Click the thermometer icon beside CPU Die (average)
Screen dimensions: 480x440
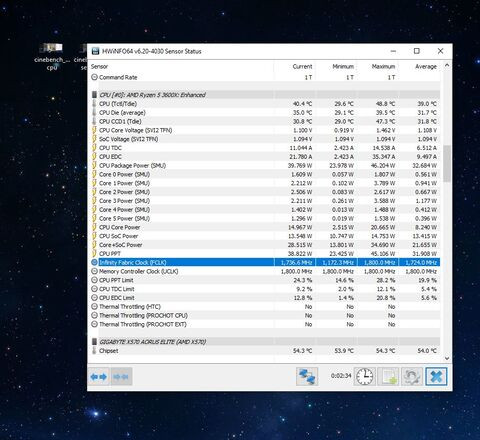click(94, 113)
